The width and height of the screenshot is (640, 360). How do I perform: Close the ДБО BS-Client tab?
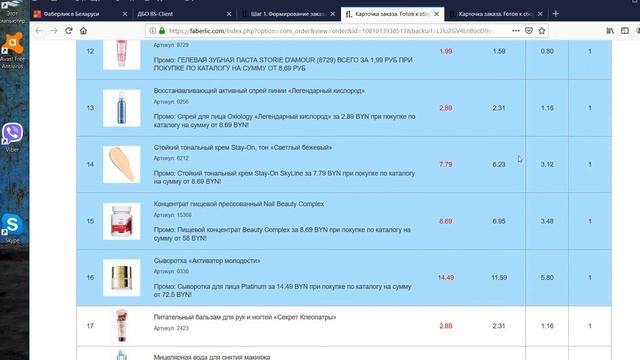[x=229, y=14]
